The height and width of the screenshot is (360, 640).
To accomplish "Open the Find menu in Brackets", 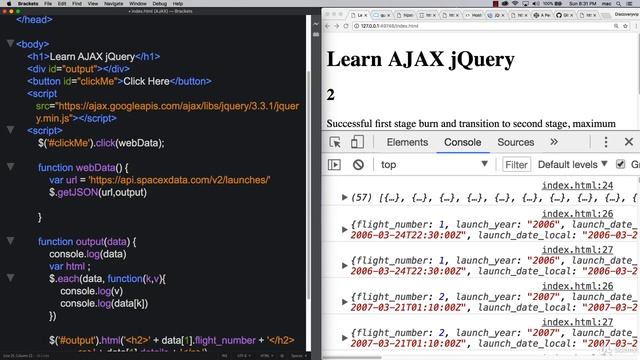I will point(77,3).
